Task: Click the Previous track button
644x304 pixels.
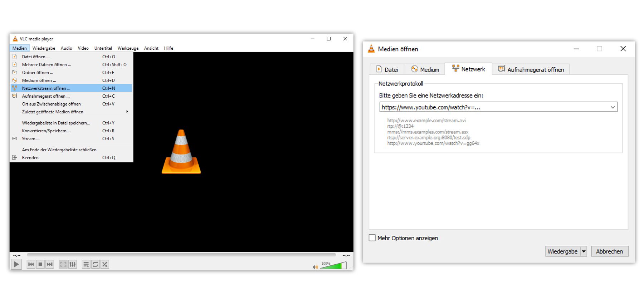Action: point(31,264)
